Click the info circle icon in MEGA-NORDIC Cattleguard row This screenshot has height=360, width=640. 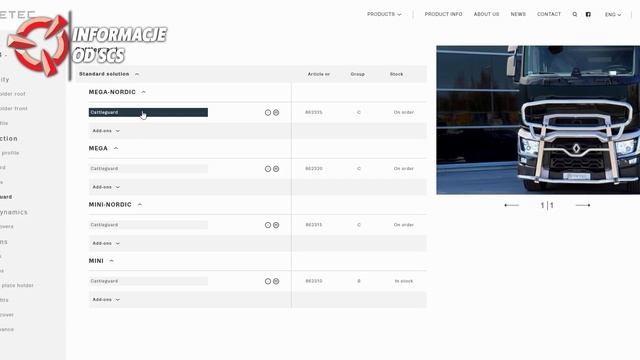[268, 113]
